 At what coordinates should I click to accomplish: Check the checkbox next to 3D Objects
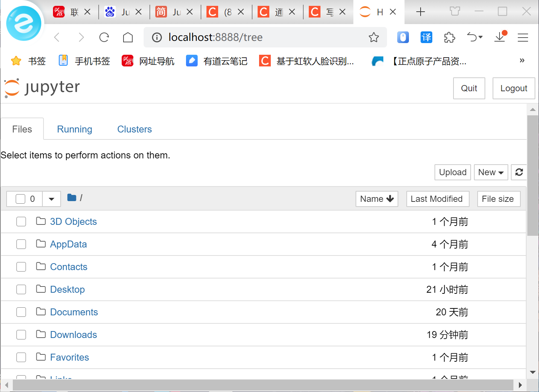21,222
